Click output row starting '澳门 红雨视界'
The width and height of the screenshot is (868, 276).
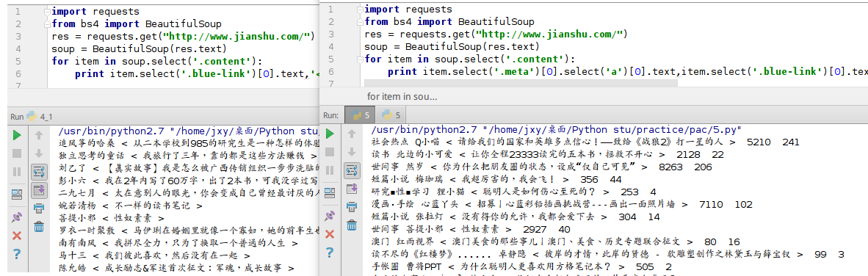pos(555,242)
